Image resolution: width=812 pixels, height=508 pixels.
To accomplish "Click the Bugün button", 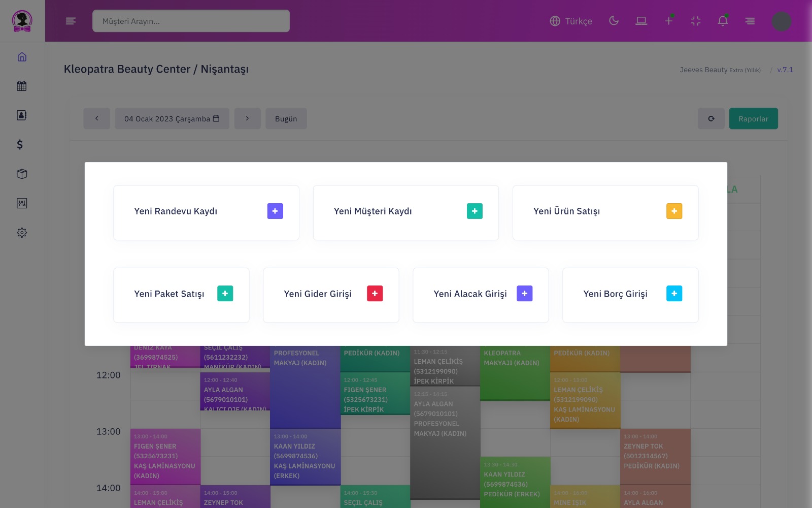I will [x=286, y=118].
